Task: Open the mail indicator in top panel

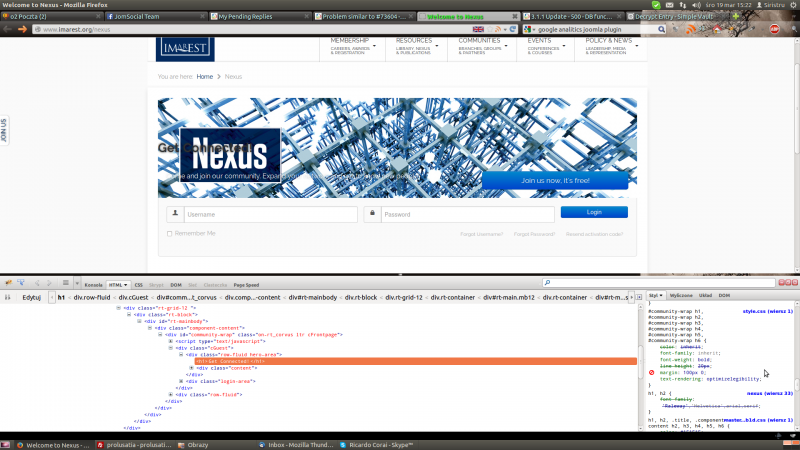Action: (669, 5)
